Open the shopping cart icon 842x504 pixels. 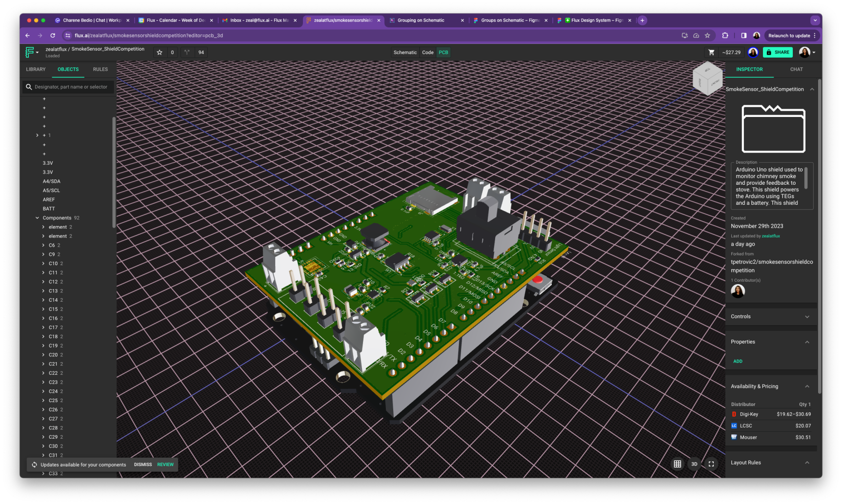click(x=711, y=52)
